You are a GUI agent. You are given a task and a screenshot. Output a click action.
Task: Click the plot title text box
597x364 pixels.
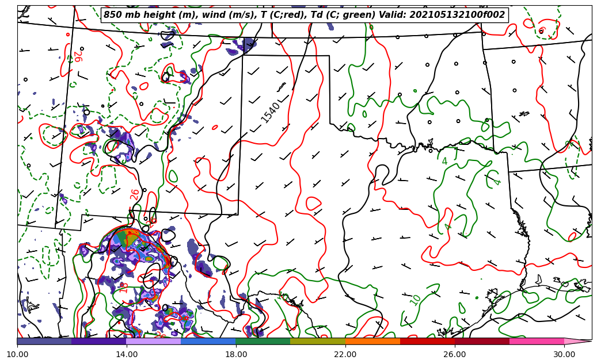[x=304, y=15]
